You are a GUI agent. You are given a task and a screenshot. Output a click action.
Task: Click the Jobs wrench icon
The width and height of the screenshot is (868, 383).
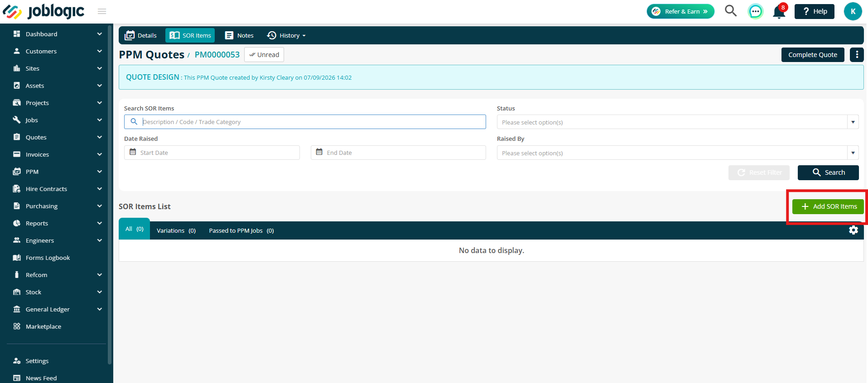pos(17,120)
